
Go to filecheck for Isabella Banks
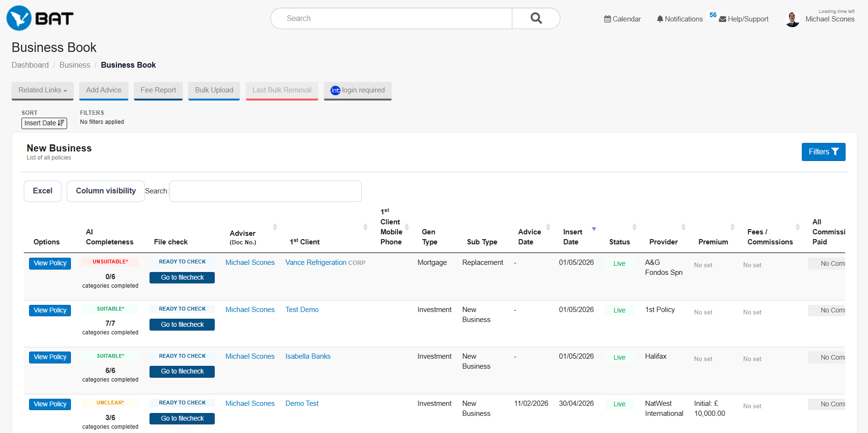[182, 372]
